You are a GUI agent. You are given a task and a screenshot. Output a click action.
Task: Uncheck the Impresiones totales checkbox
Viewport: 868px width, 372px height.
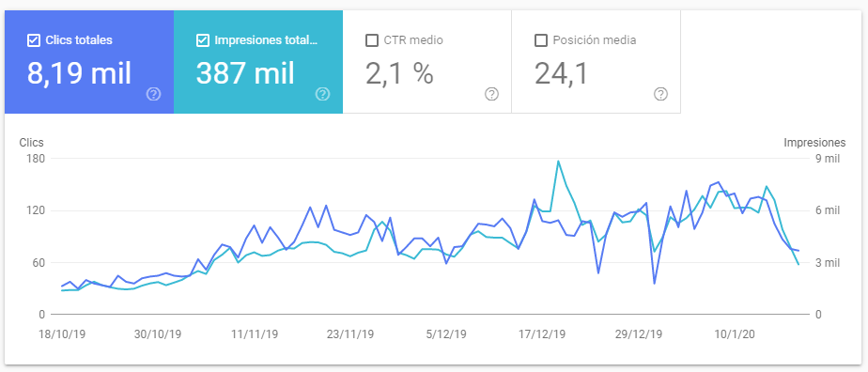click(x=203, y=40)
